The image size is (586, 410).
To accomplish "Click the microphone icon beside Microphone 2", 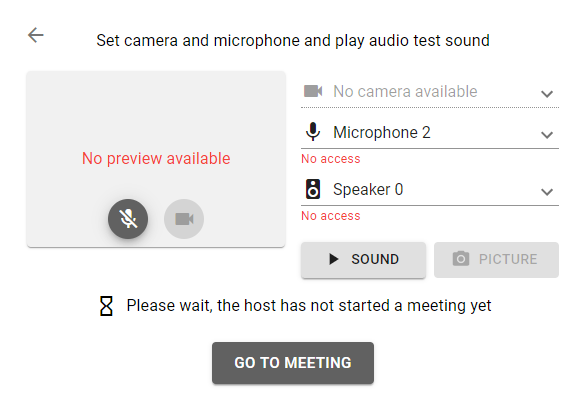I will pyautogui.click(x=313, y=132).
